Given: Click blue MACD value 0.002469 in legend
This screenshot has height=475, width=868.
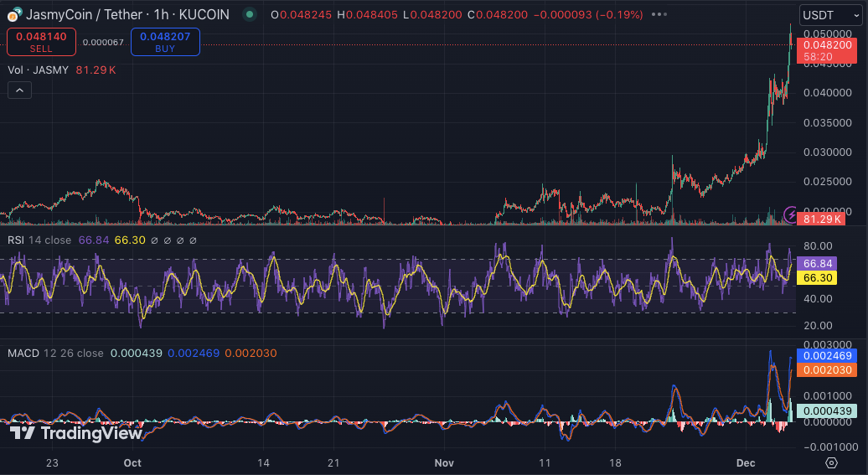Looking at the screenshot, I should pos(194,354).
